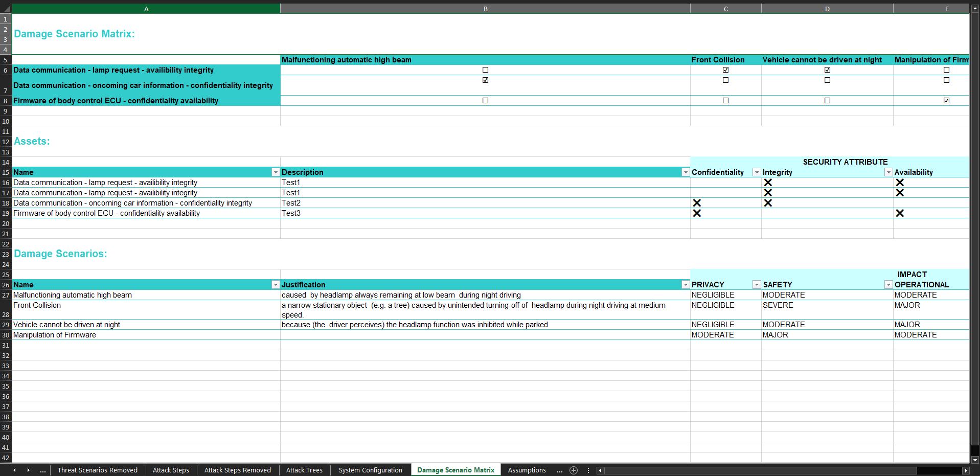Open the System Configuration sheet tab
The width and height of the screenshot is (980, 476).
tap(370, 470)
